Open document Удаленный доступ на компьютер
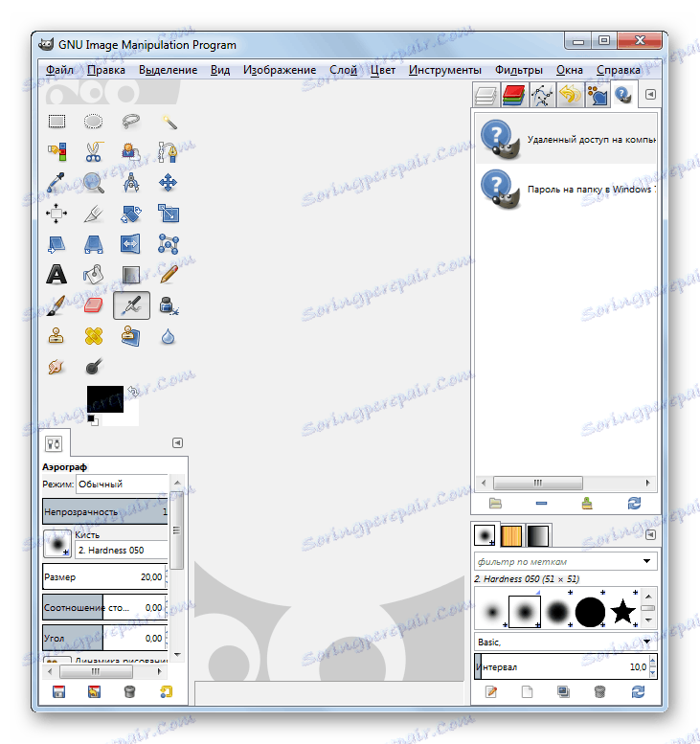700x744 pixels. 566,139
